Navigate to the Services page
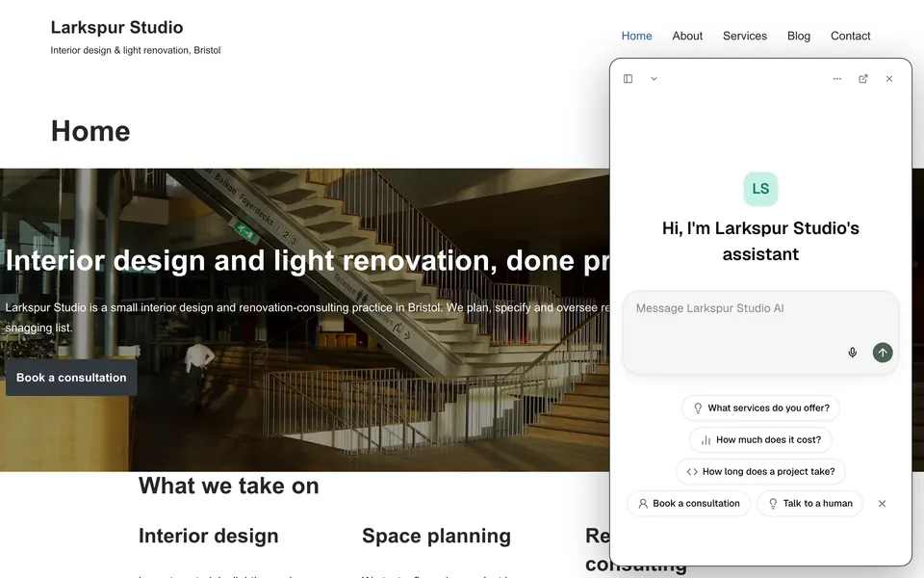This screenshot has width=924, height=578. coord(745,36)
